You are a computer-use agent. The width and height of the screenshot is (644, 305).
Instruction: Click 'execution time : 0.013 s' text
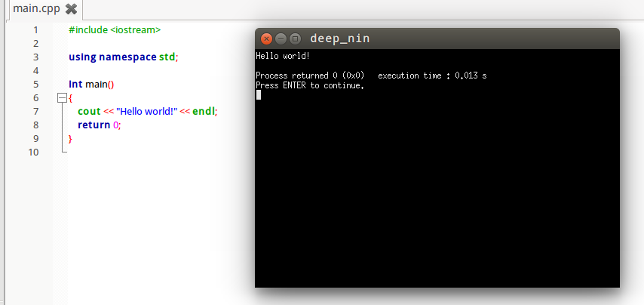pos(433,75)
